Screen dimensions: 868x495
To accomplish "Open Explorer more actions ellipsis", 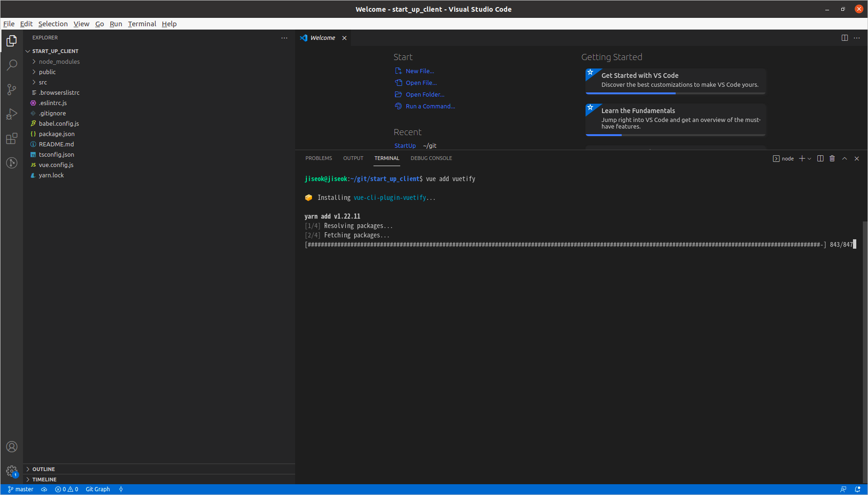I will pos(284,38).
